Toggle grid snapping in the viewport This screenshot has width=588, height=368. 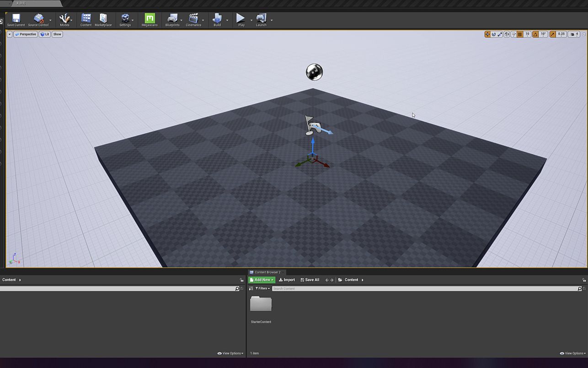tap(520, 34)
